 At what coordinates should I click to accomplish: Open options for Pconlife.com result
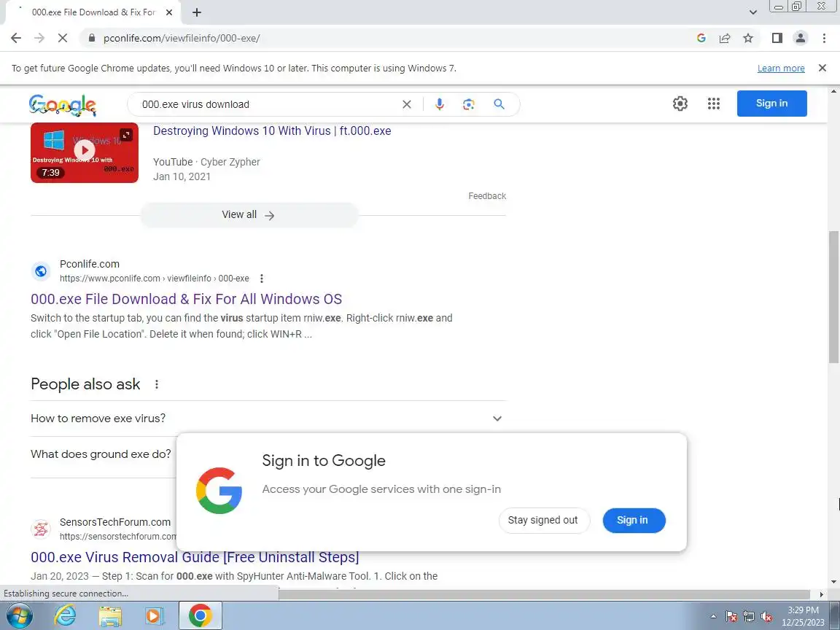point(262,279)
